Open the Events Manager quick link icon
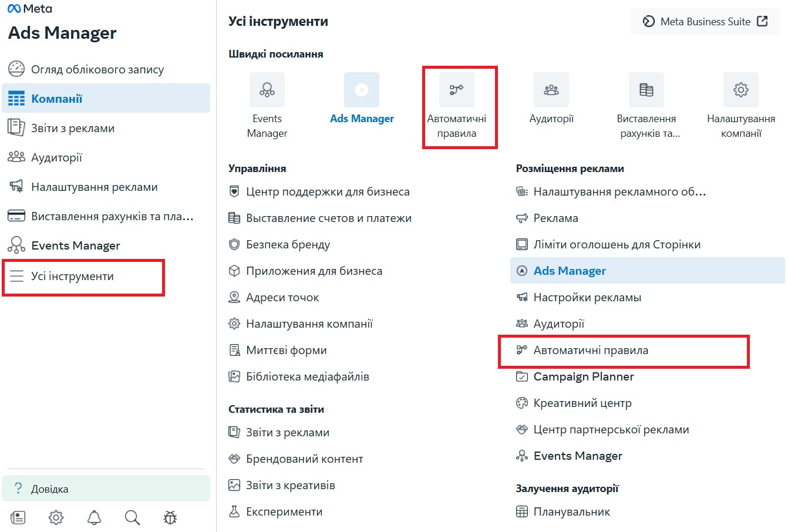 pos(267,90)
